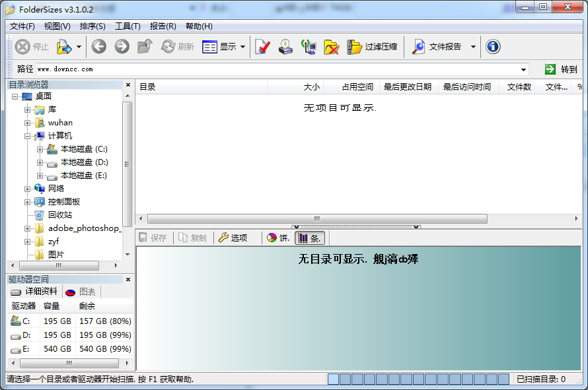Click the 复制 copy button
The width and height of the screenshot is (588, 390).
(x=192, y=238)
